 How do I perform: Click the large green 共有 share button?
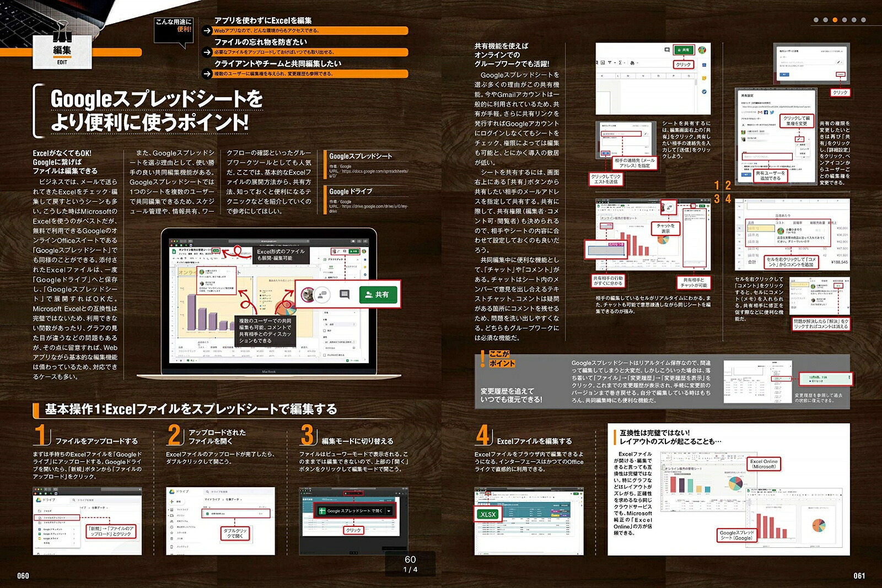pyautogui.click(x=378, y=294)
